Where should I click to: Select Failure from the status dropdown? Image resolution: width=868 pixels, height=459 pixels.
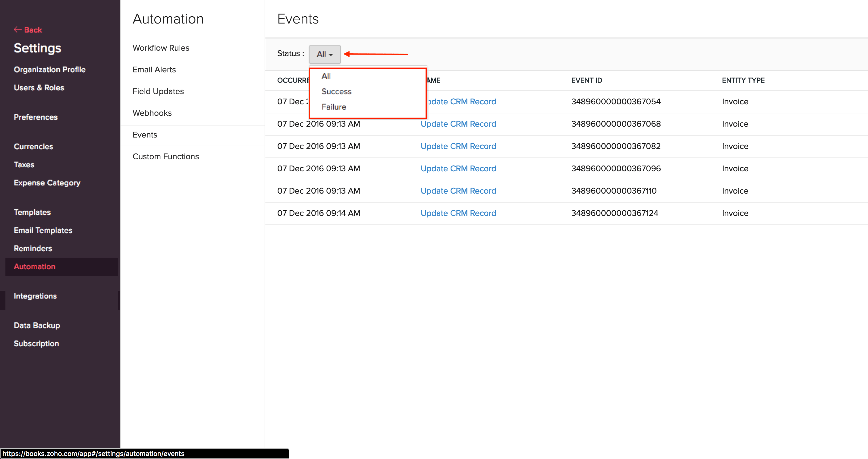click(334, 107)
